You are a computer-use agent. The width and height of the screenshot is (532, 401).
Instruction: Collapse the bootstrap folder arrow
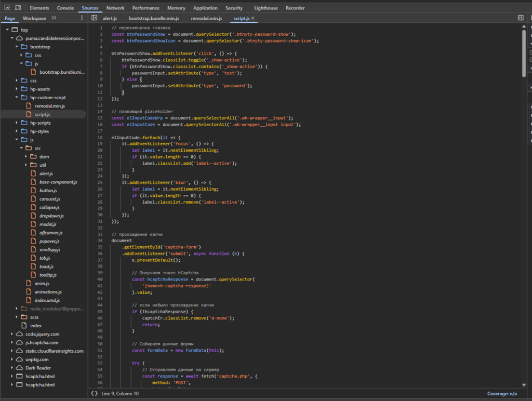(x=17, y=47)
